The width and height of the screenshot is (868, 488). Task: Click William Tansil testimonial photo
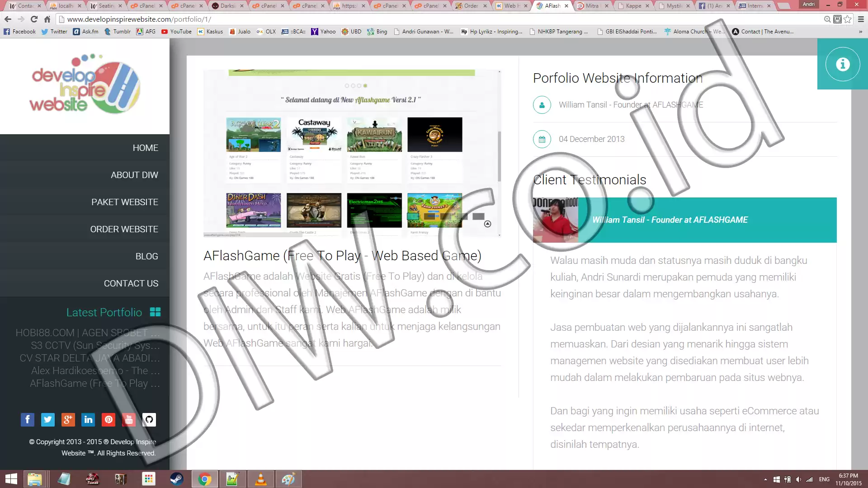[x=555, y=220]
